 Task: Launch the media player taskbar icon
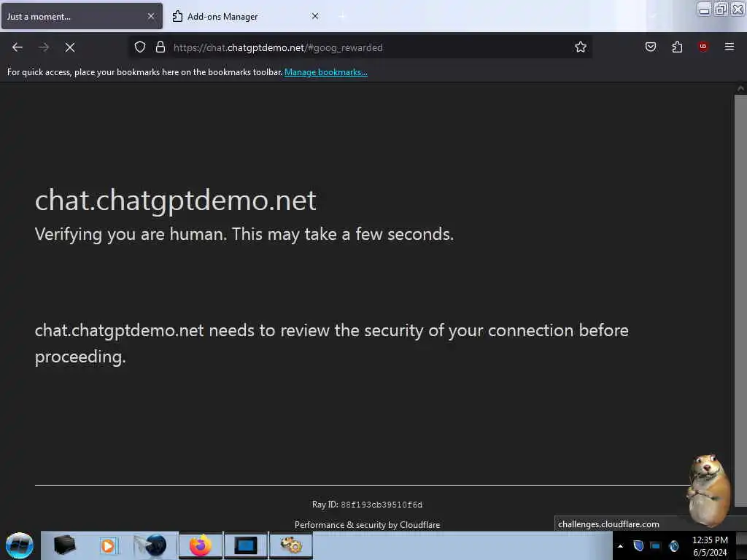pyautogui.click(x=108, y=545)
